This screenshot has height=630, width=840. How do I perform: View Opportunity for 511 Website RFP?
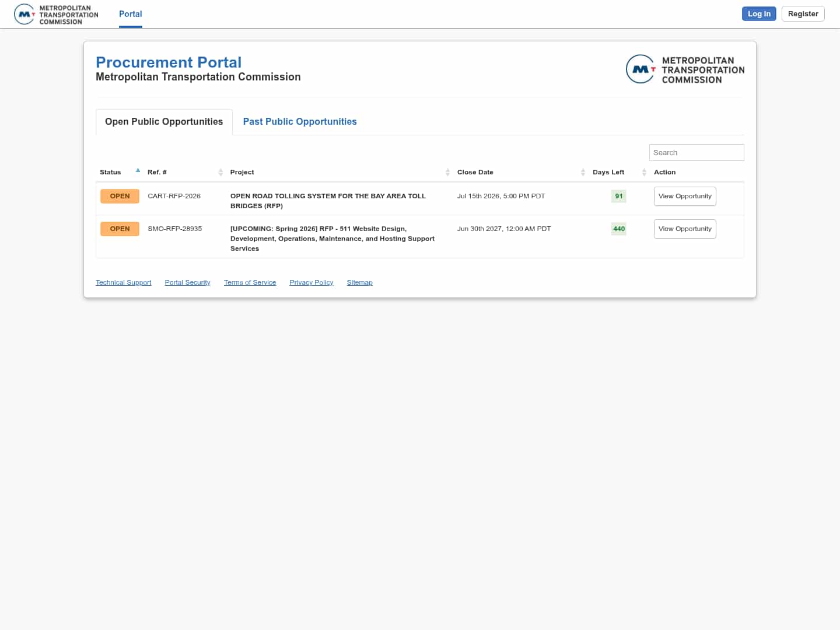point(684,229)
